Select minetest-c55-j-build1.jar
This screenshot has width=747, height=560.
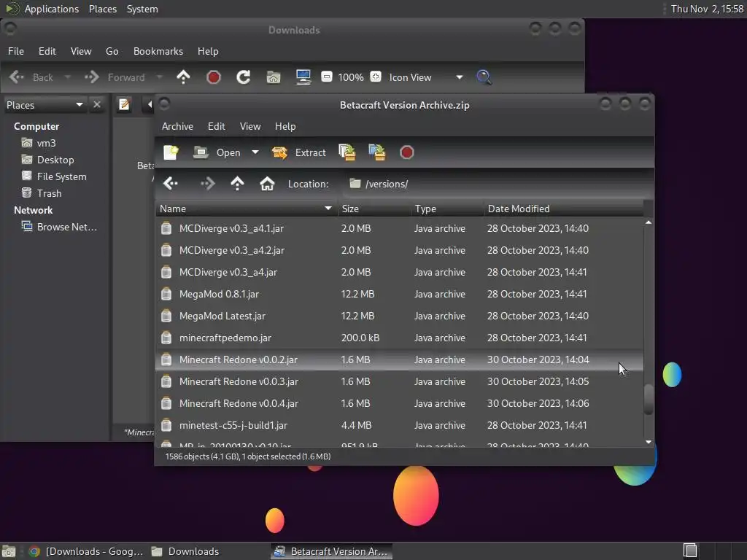(399, 426)
